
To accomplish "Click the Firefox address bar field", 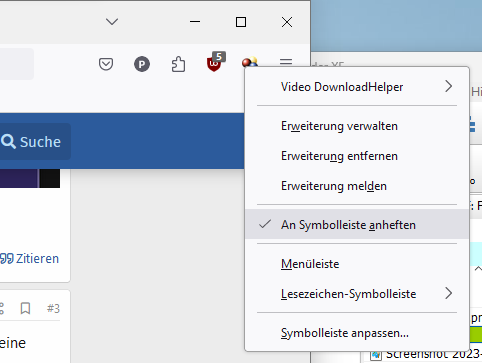I will [17, 64].
